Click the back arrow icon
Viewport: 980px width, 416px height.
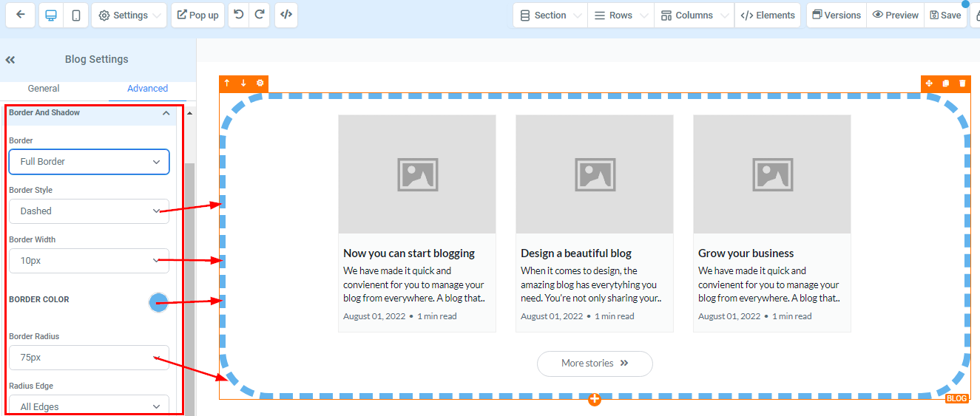[20, 15]
